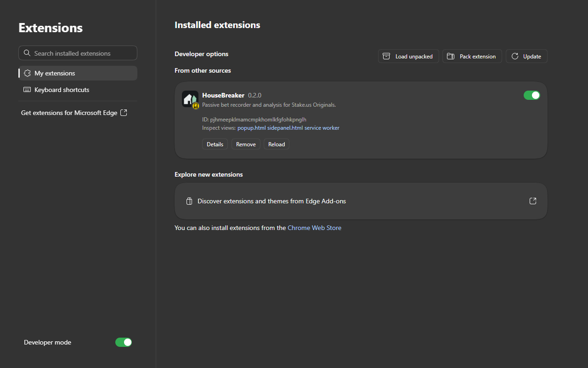Screen dimensions: 588x368
Task: Inspect the sidepanel.html view
Action: point(285,128)
